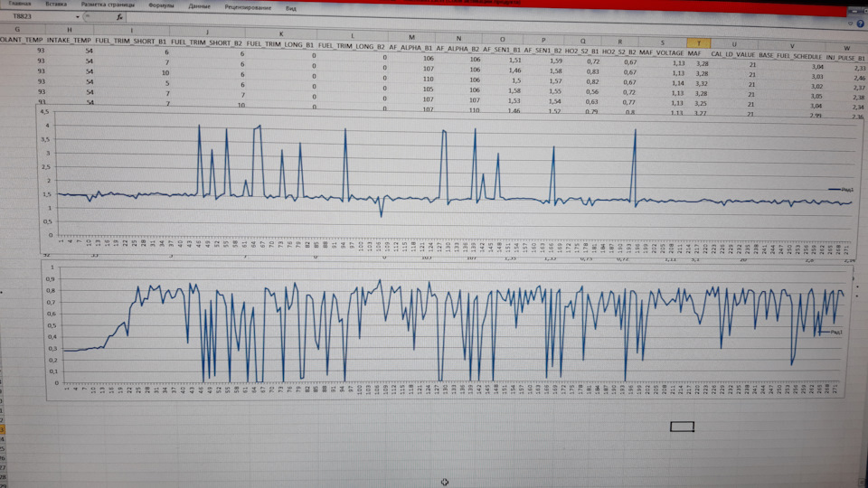
Task: Open the Excel Help question mark icon
Action: click(x=861, y=23)
